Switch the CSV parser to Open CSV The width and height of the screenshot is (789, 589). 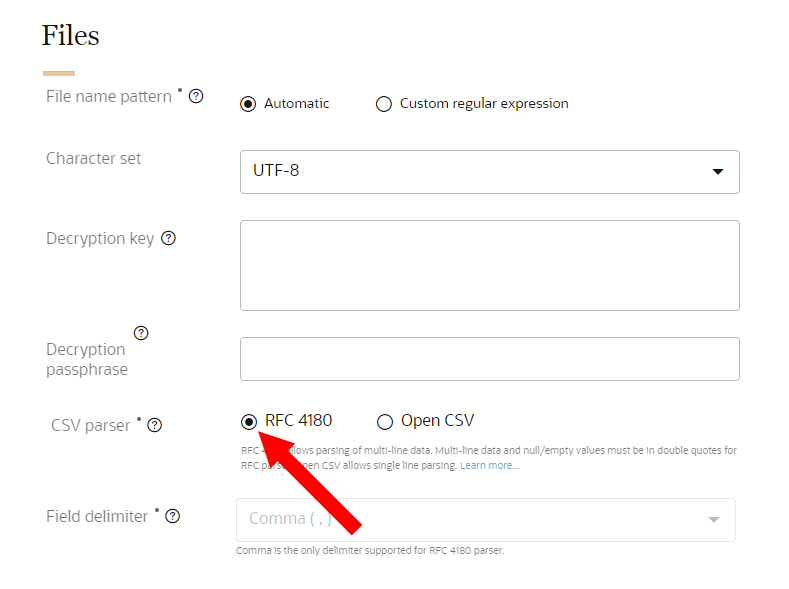point(385,421)
